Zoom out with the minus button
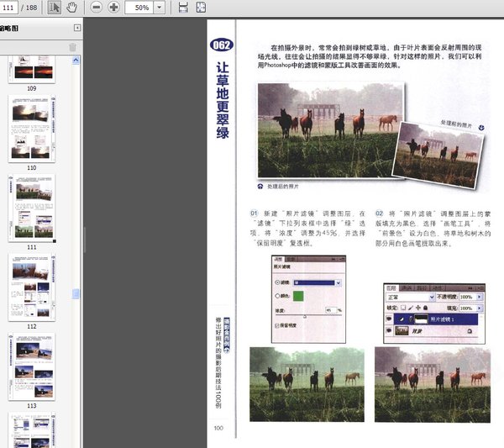 96,7
